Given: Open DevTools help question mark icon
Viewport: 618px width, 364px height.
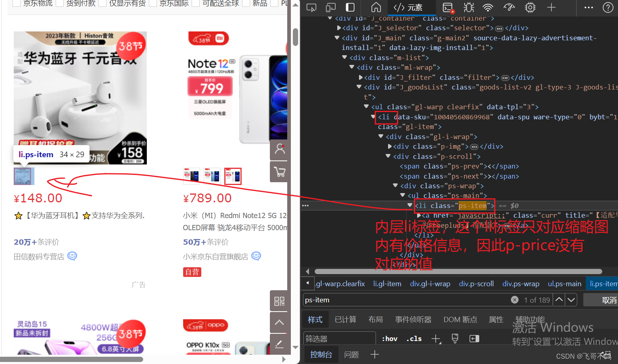Looking at the screenshot, I should (608, 7).
